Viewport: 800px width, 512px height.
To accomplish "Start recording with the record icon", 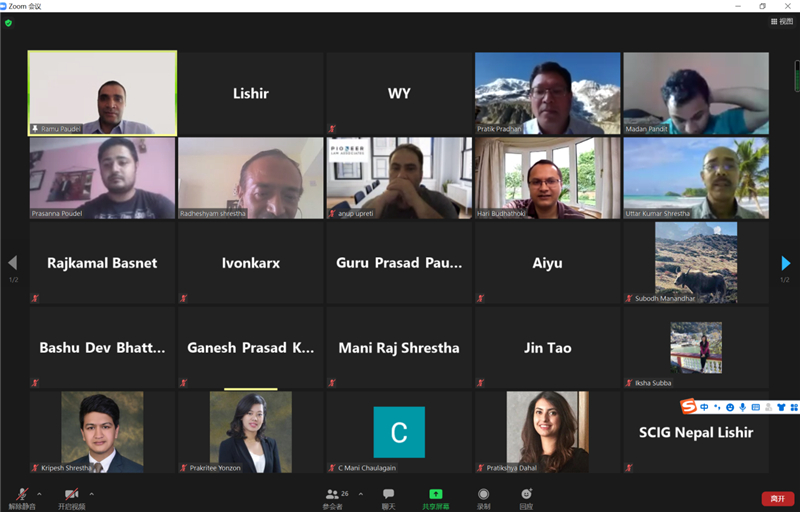I will pos(483,494).
